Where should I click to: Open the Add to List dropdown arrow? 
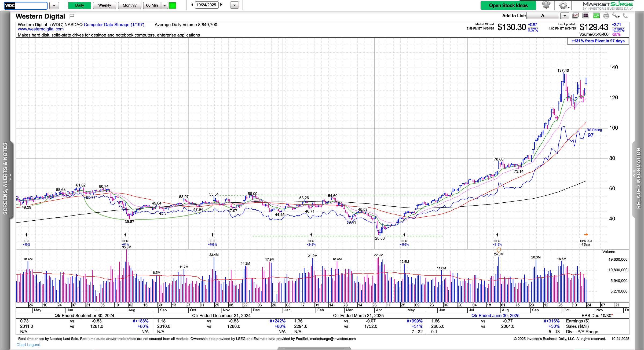(565, 16)
